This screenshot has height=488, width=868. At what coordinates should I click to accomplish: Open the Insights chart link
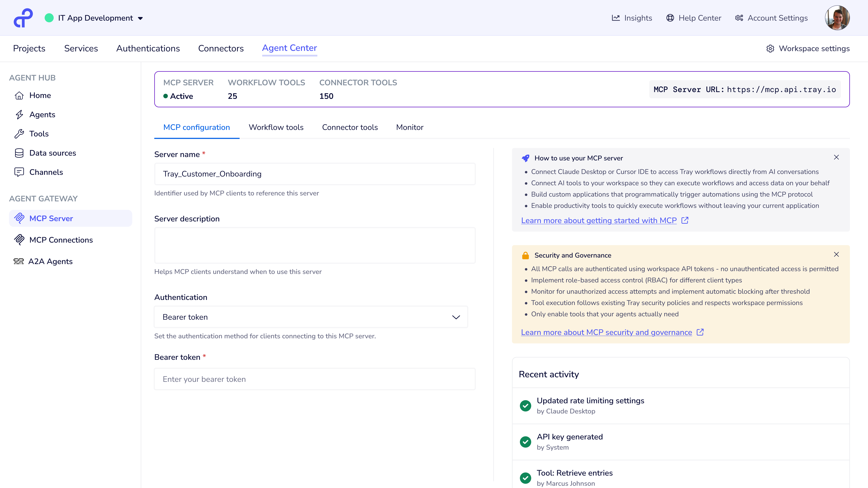(632, 18)
